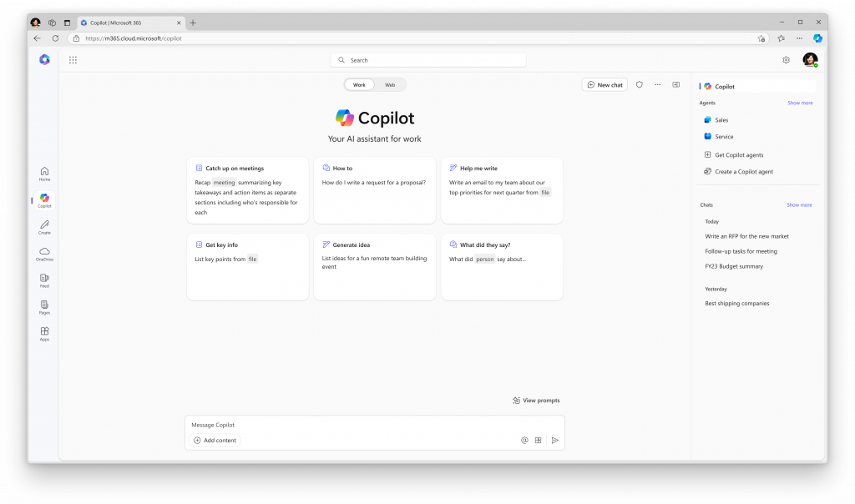Viewport: 855px width, 504px height.
Task: Open chat FY23 Budget summary
Action: click(733, 266)
